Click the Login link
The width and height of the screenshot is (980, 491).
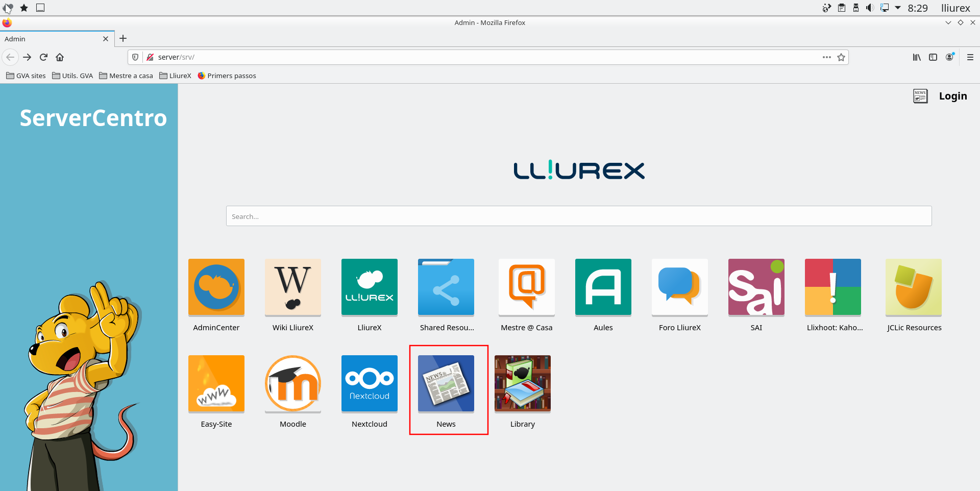coord(952,96)
